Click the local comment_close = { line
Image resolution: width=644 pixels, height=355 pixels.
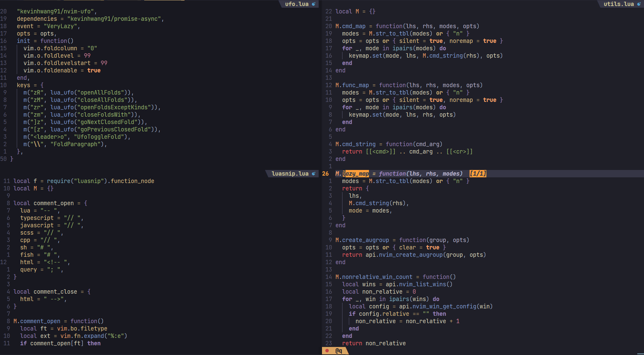pos(52,292)
